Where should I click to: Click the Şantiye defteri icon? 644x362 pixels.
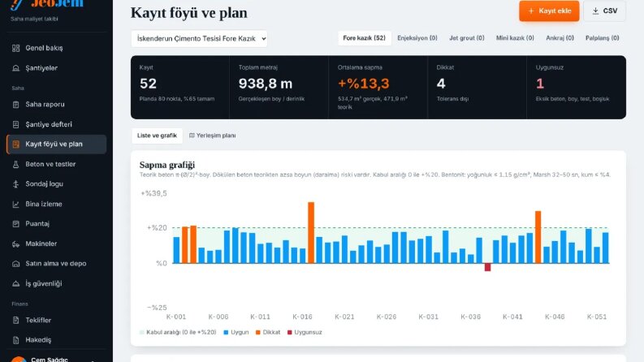pos(15,124)
